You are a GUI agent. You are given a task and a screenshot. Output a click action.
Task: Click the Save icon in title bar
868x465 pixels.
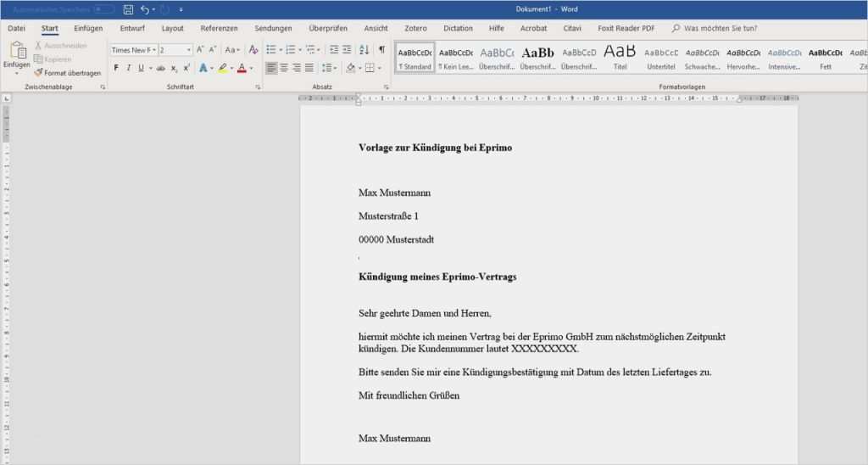pos(128,9)
